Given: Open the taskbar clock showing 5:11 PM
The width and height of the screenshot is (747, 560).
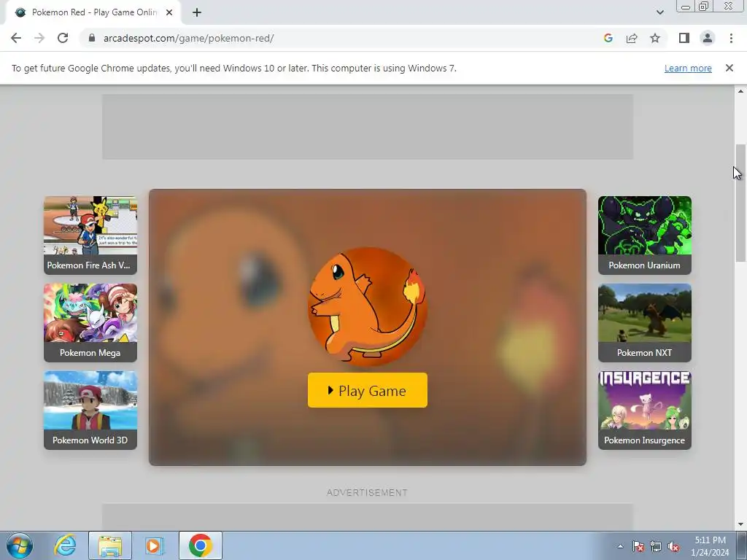Looking at the screenshot, I should pos(710,546).
